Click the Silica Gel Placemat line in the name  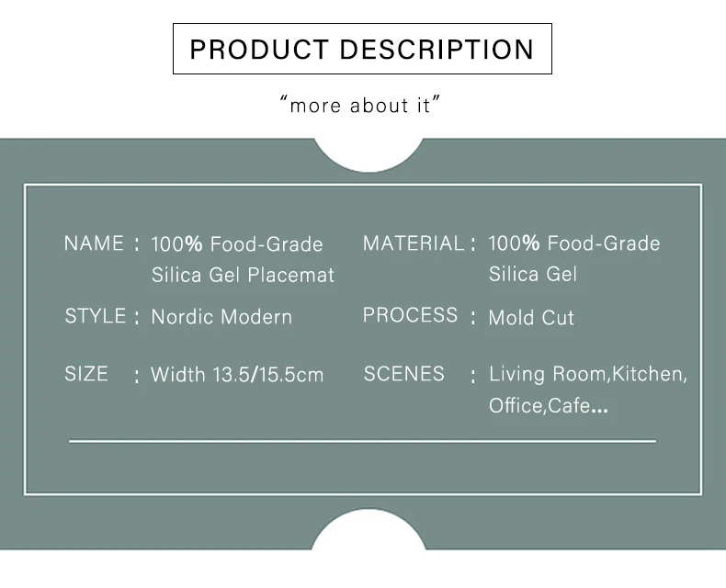[x=244, y=275]
